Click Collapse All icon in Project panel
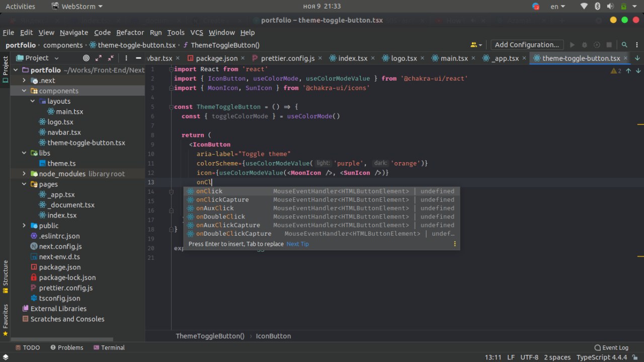644x362 pixels. click(111, 58)
